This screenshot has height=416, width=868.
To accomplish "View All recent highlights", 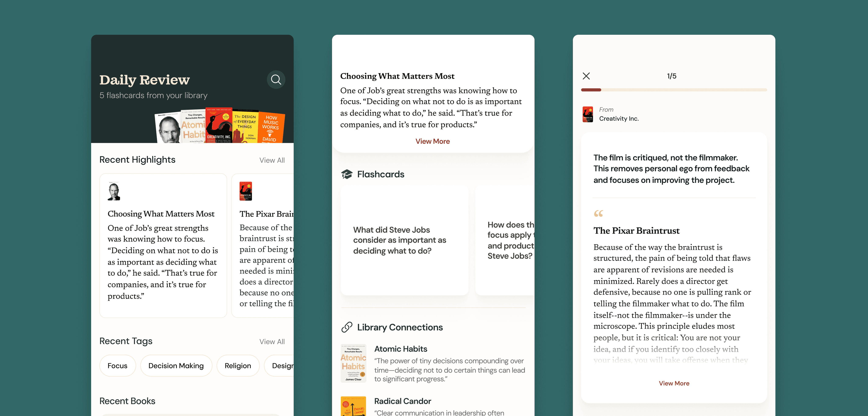I will pyautogui.click(x=272, y=160).
